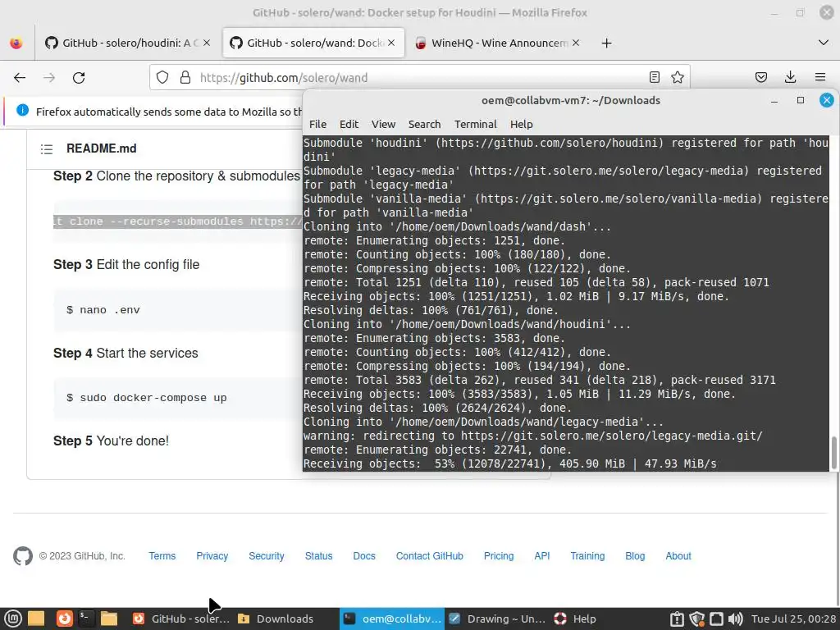Switch to the oem@collabvm terminal window in taskbar
This screenshot has width=840, height=630.
(x=392, y=619)
